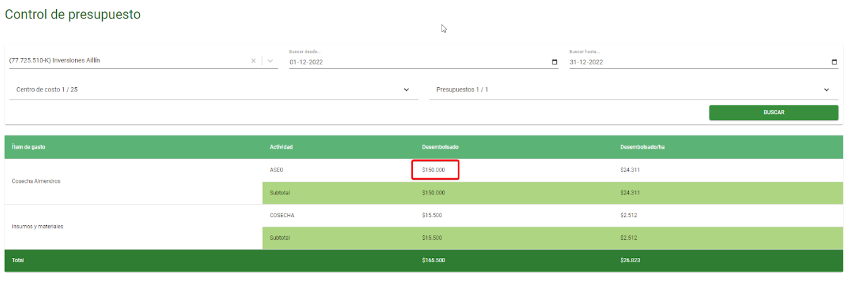Clear the Inversiones Aillín company selection

254,61
